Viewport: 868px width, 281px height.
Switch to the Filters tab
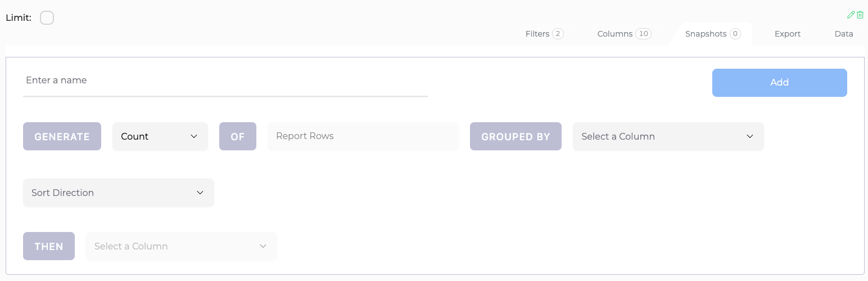click(x=544, y=34)
